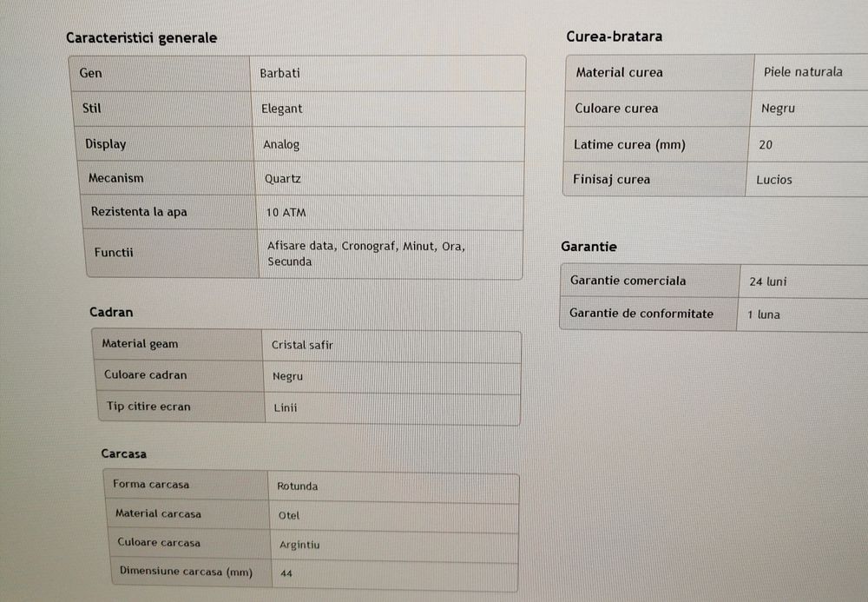868x602 pixels.
Task: Click the Tip citire ecran label
Action: pyautogui.click(x=148, y=407)
